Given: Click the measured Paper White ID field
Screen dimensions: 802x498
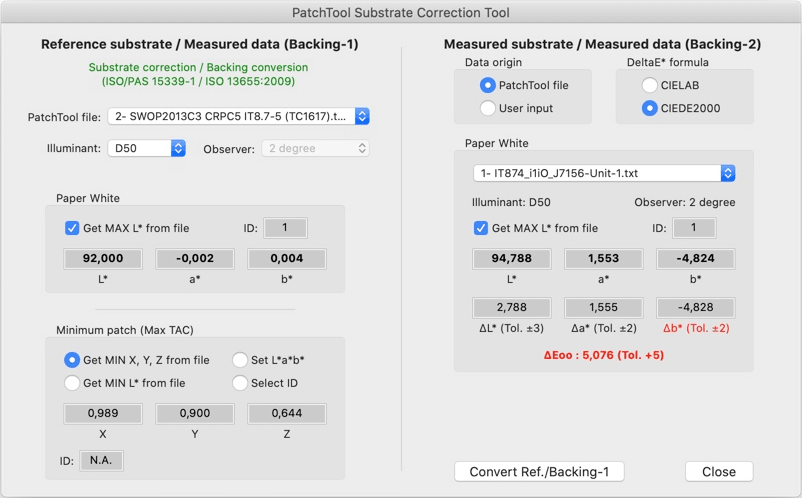Looking at the screenshot, I should coord(693,228).
